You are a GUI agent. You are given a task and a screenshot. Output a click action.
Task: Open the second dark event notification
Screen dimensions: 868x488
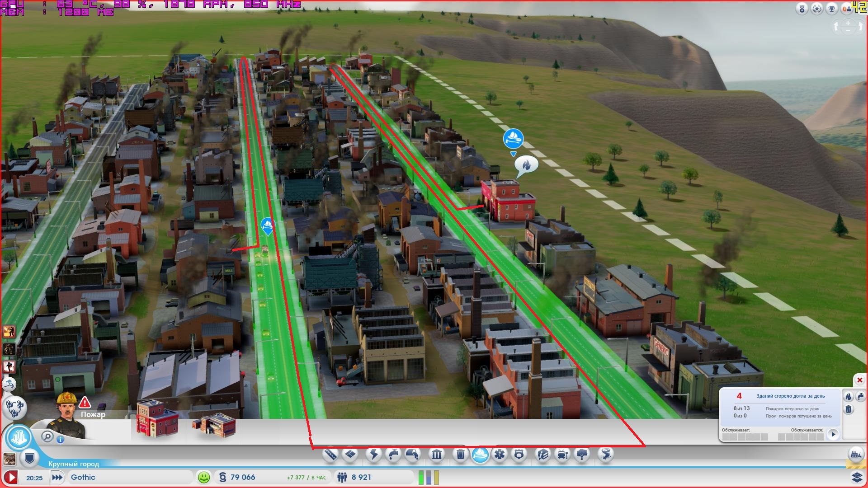click(x=9, y=349)
